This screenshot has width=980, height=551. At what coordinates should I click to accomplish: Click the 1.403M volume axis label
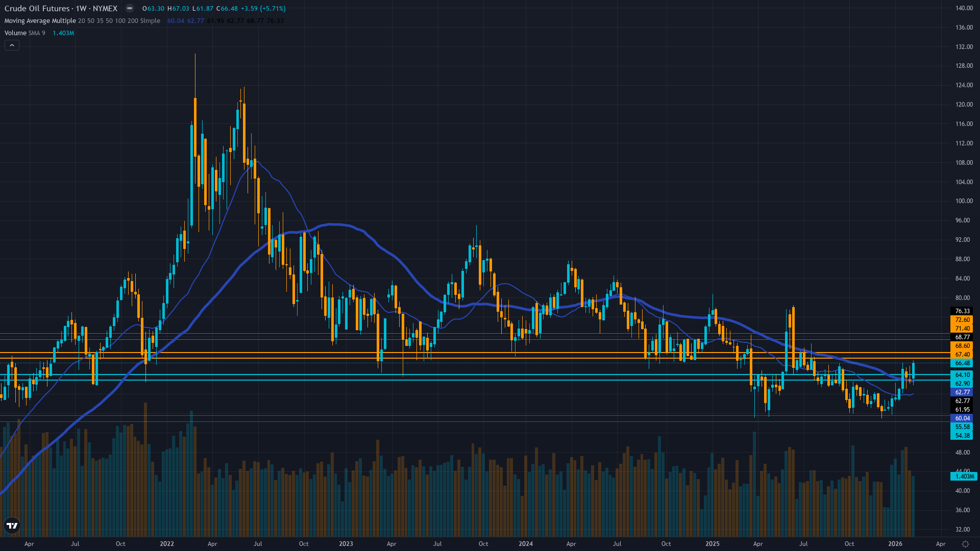coord(964,477)
